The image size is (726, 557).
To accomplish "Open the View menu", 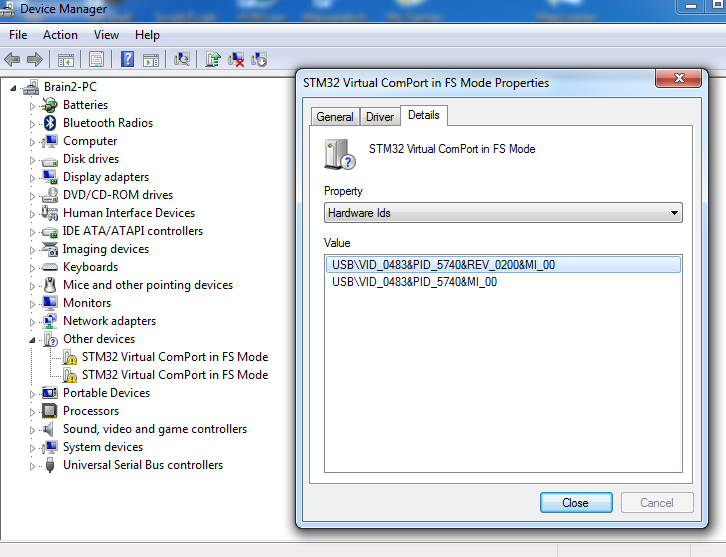I will click(x=106, y=35).
